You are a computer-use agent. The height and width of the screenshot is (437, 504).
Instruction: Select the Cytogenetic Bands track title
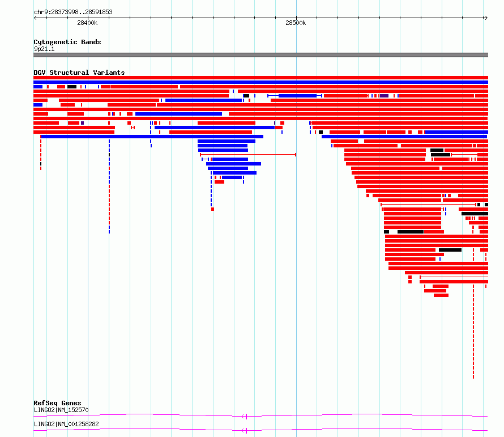pyautogui.click(x=67, y=42)
